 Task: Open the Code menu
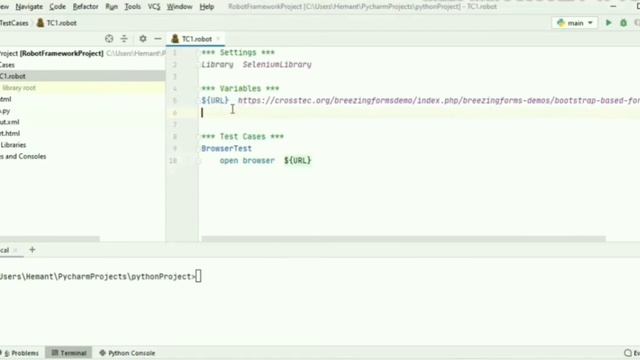pyautogui.click(x=57, y=7)
